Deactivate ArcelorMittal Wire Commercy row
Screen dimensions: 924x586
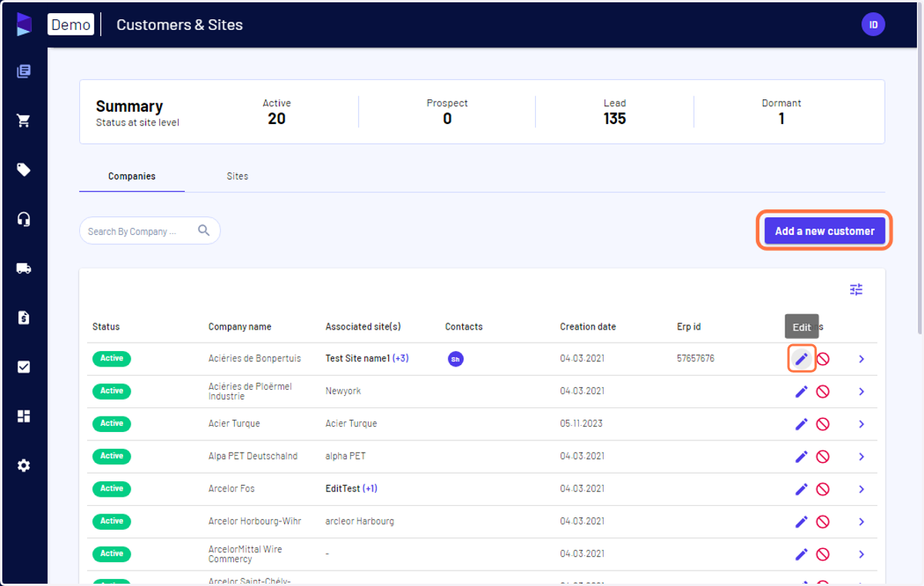click(x=822, y=554)
